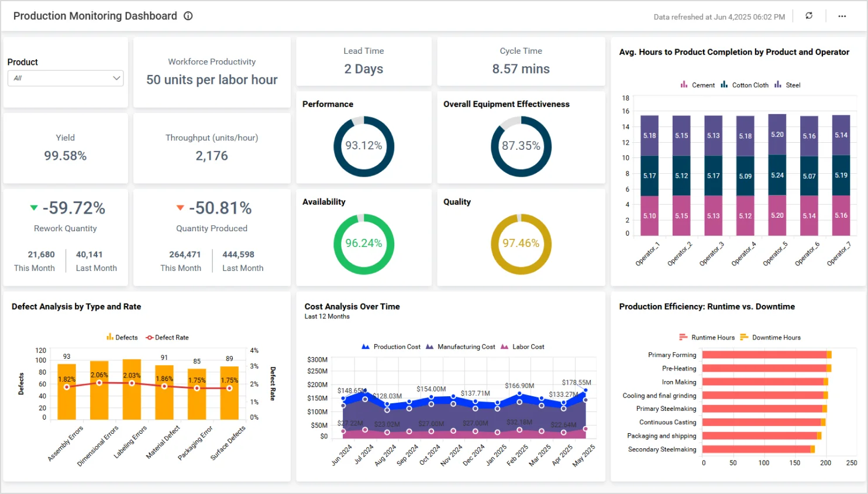The width and height of the screenshot is (868, 494).
Task: Click the Production Cost legend icon
Action: coord(366,347)
